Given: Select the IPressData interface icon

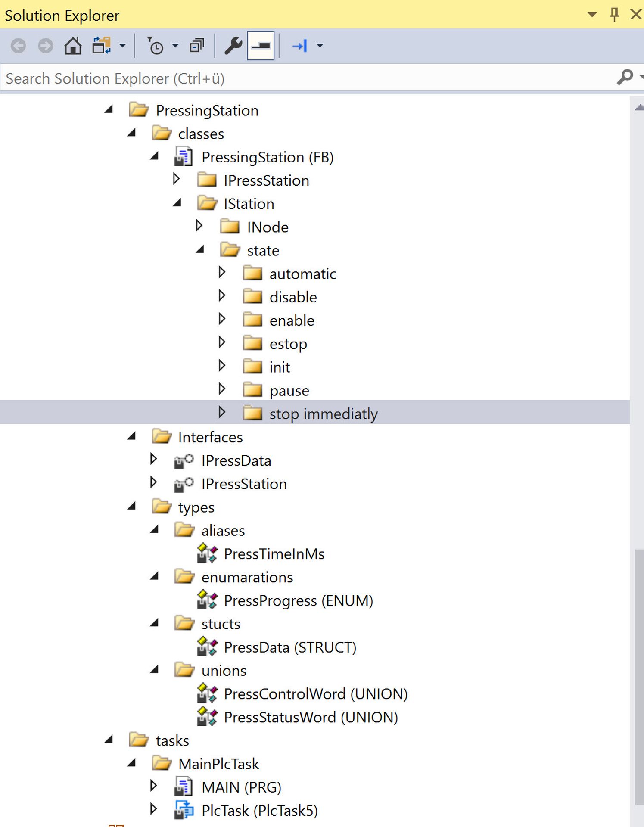Looking at the screenshot, I should [x=184, y=461].
